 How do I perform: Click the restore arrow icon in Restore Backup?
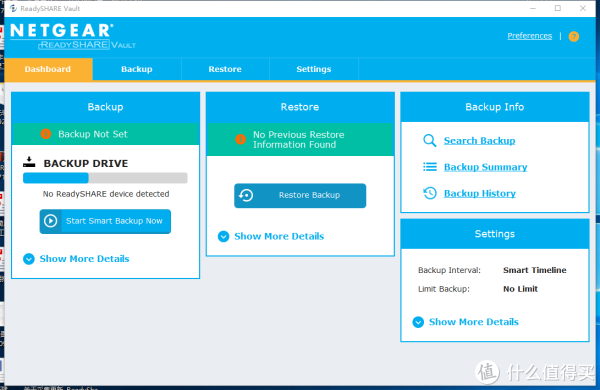246,195
